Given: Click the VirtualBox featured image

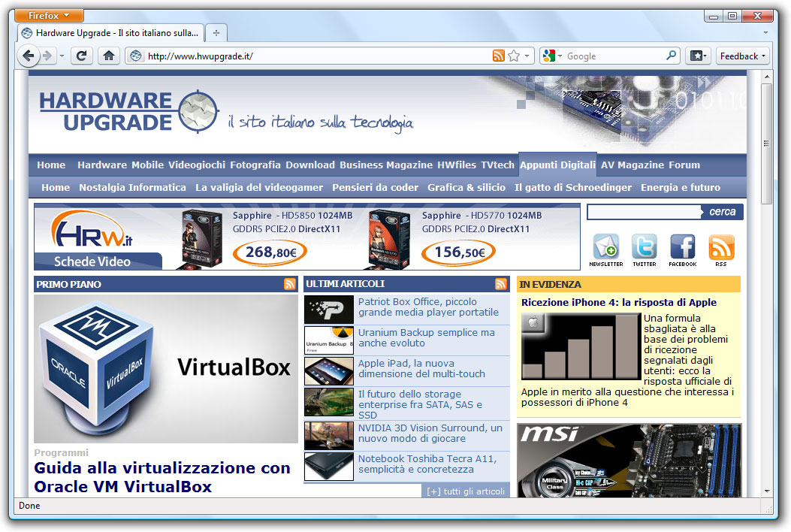Looking at the screenshot, I should [x=166, y=369].
